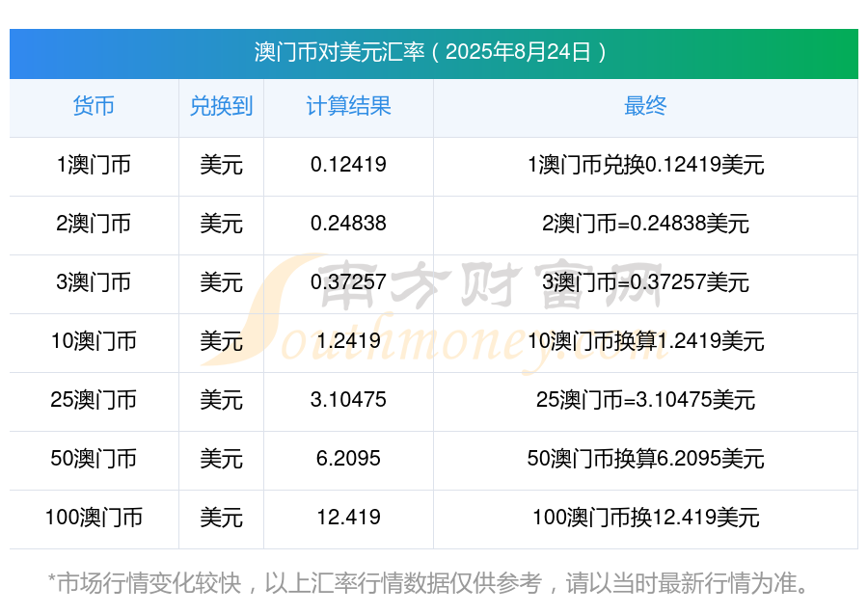
Task: Click the value 0.37257 in 计算结果 column
Action: click(x=348, y=281)
